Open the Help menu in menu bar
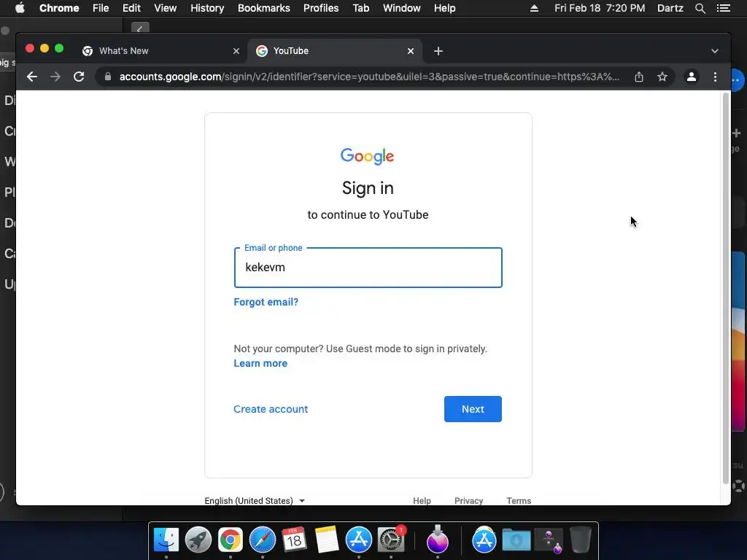 click(444, 8)
